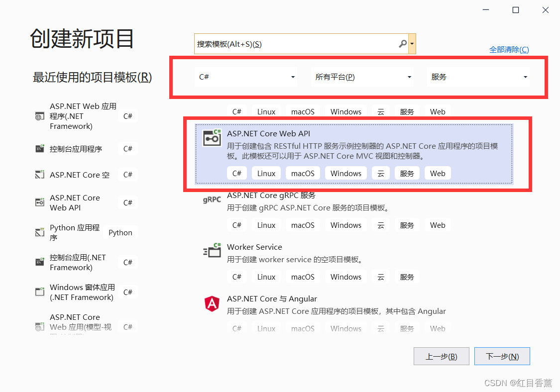
Task: Click the Next 下一步(N) button
Action: [502, 356]
